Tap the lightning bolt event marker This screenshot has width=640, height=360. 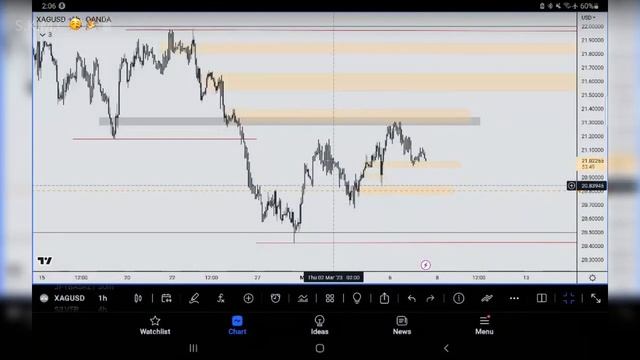[425, 265]
